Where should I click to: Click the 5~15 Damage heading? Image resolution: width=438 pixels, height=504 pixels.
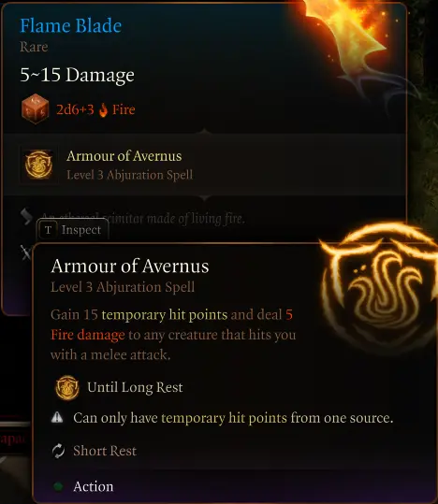(78, 75)
